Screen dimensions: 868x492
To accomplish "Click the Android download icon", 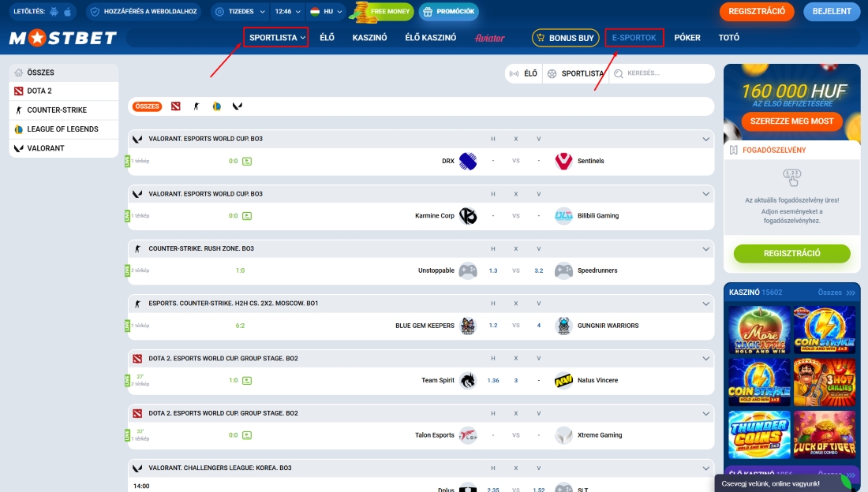I will (x=54, y=12).
